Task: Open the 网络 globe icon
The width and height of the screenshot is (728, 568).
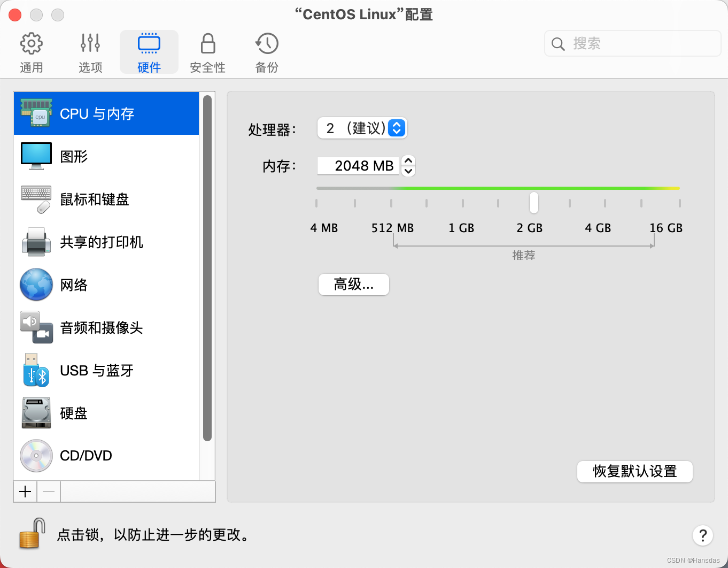Action: (x=36, y=285)
